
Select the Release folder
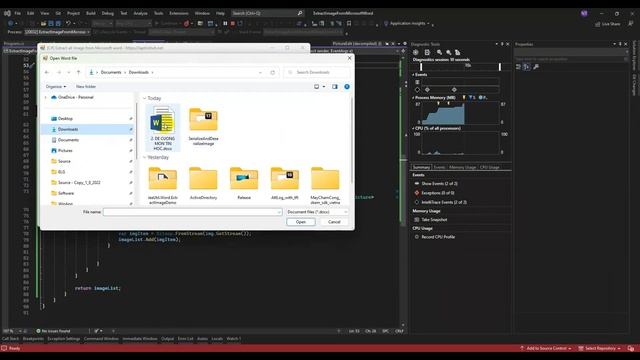[x=244, y=183]
